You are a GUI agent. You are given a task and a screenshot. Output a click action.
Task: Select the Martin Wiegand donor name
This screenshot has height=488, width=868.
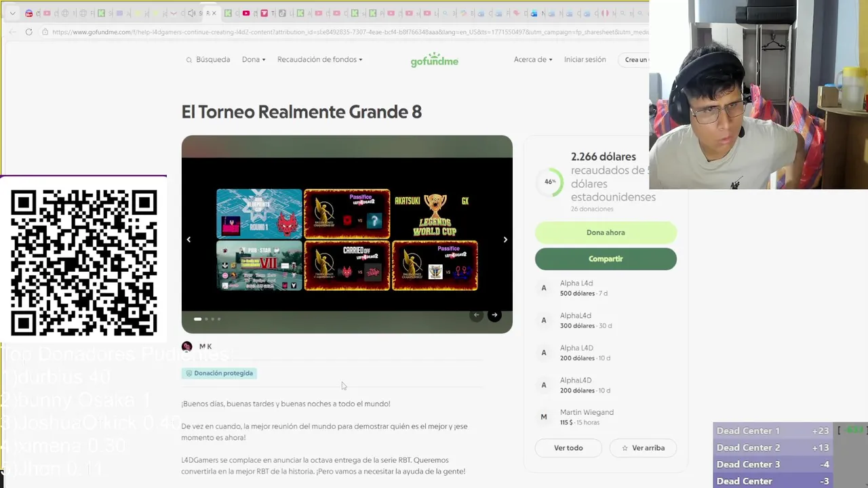tap(587, 412)
